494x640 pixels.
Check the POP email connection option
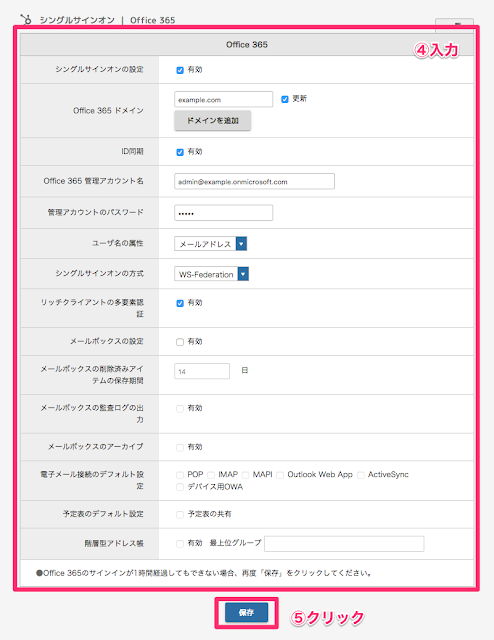point(180,475)
